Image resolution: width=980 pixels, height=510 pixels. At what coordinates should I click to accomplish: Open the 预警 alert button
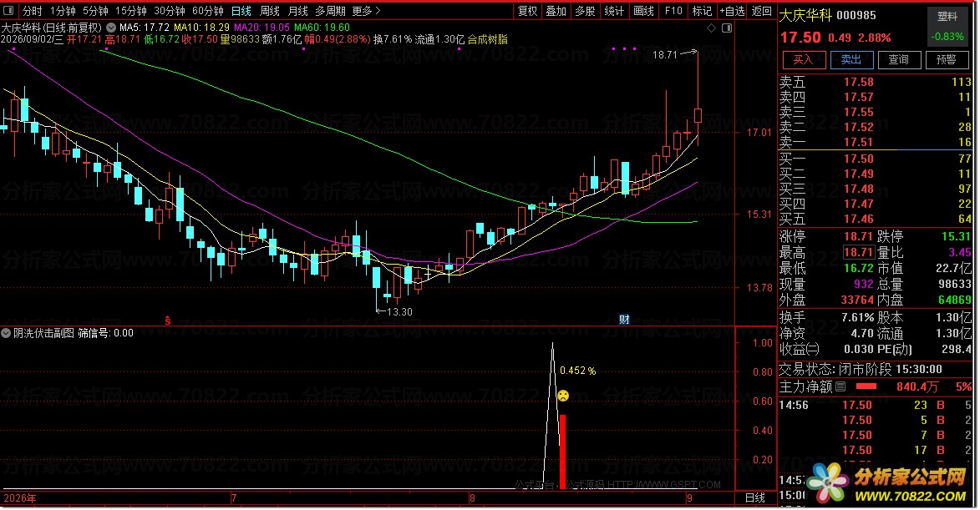coord(947,60)
